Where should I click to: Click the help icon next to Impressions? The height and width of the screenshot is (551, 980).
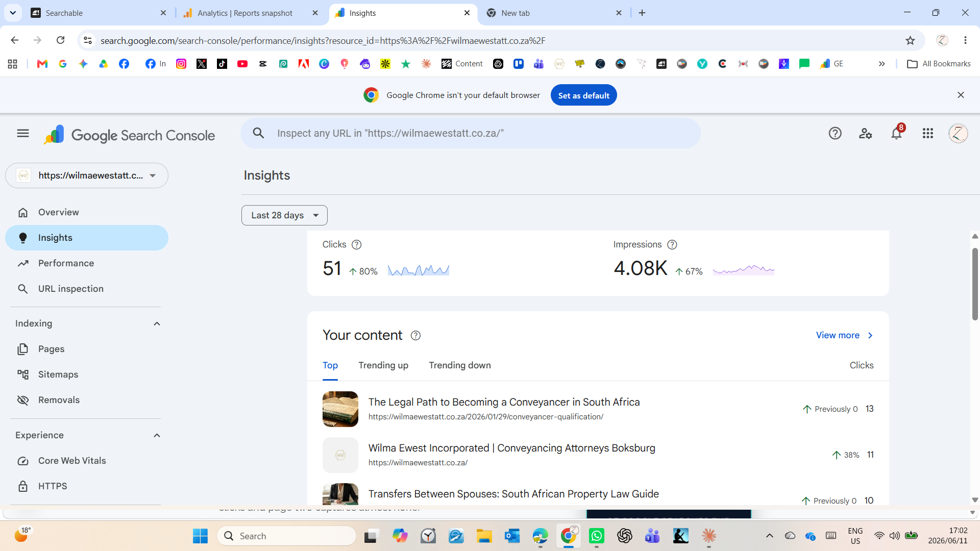point(672,245)
